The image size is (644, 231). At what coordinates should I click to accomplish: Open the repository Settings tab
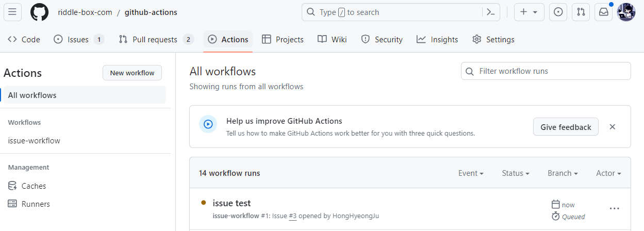(493, 39)
